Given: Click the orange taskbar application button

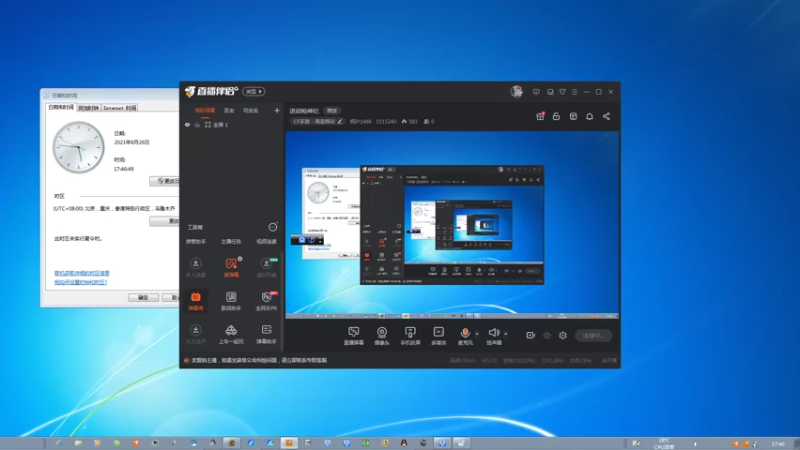Looking at the screenshot, I should pos(289,443).
